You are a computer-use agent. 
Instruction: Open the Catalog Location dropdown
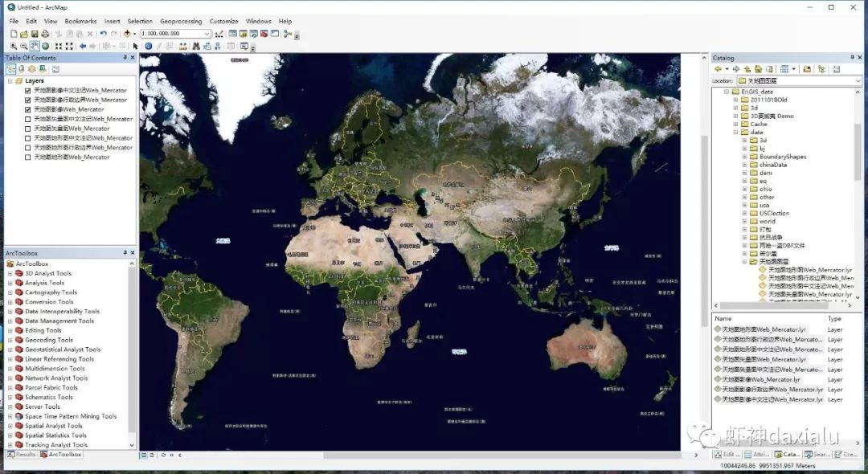pos(858,81)
